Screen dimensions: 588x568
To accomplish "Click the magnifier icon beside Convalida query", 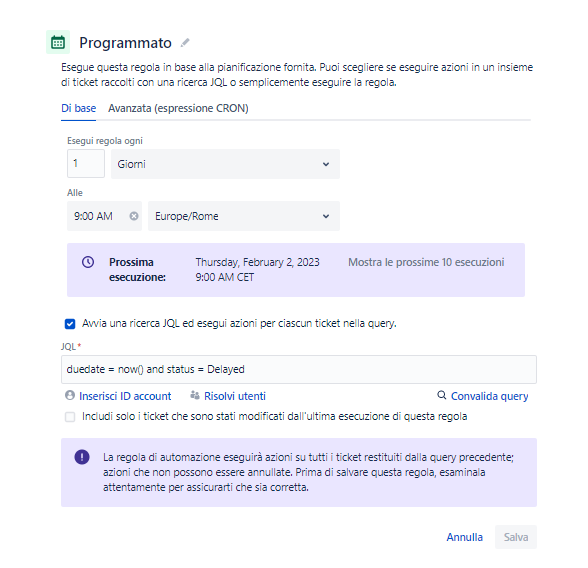I will point(442,395).
